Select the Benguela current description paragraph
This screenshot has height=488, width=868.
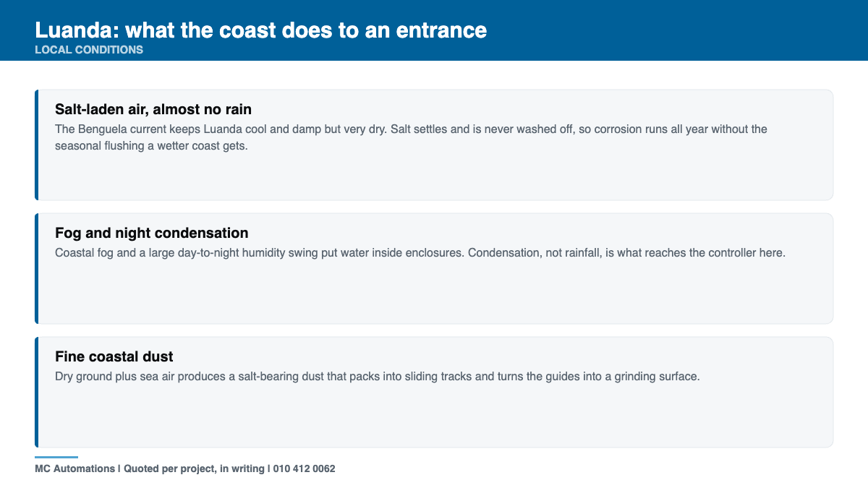coord(411,137)
